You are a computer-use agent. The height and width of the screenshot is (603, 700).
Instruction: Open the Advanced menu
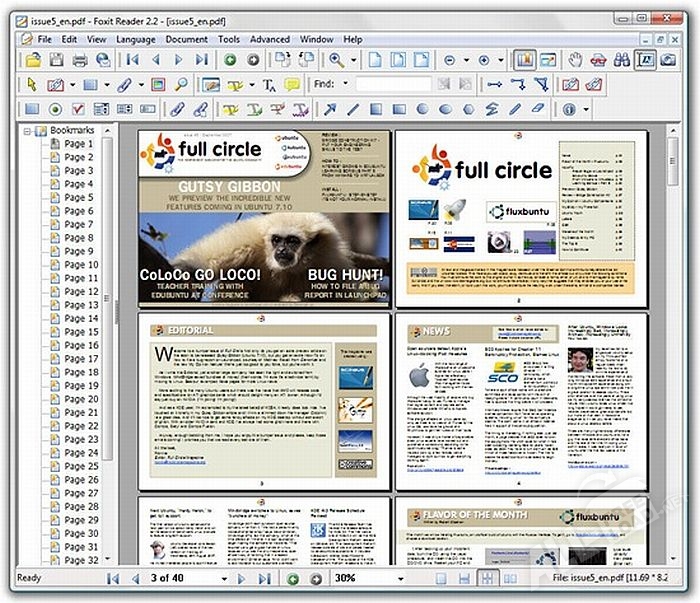pyautogui.click(x=269, y=39)
